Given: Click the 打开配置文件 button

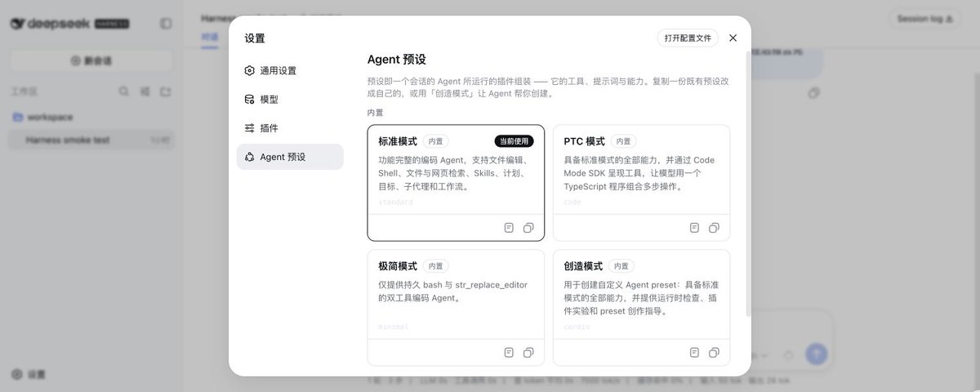Looking at the screenshot, I should coord(688,38).
